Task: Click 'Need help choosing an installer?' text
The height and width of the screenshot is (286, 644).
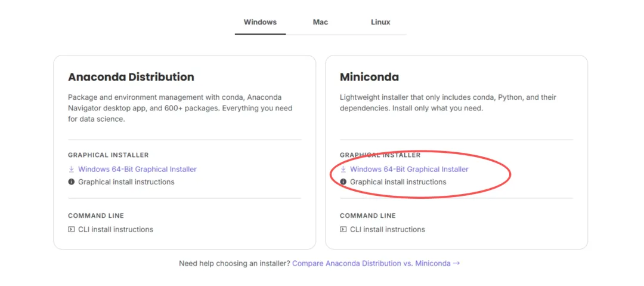Action: point(234,263)
